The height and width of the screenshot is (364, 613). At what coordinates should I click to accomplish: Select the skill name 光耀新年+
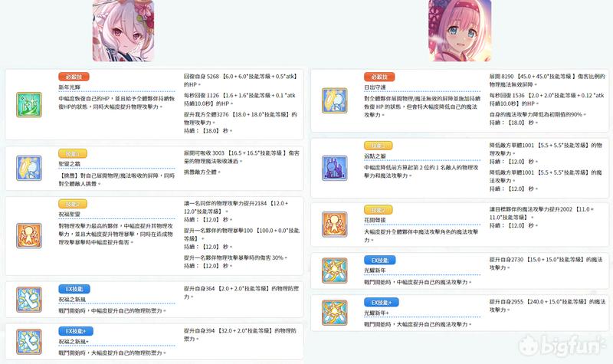click(376, 313)
